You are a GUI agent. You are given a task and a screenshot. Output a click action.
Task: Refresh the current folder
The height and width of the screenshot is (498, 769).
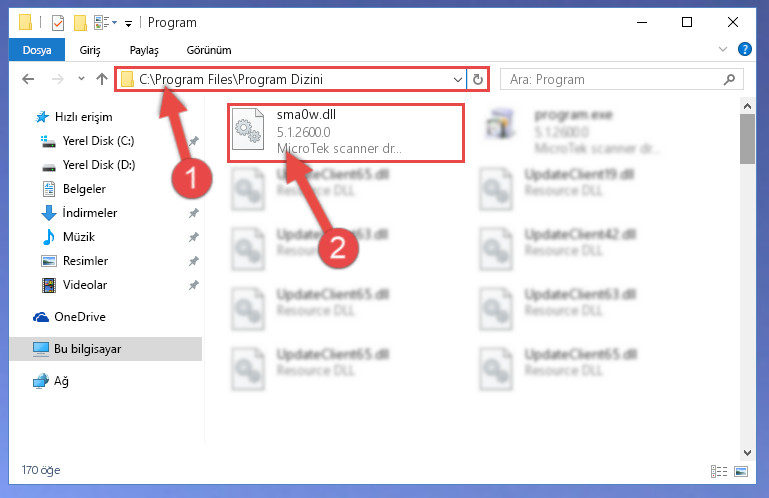point(478,79)
